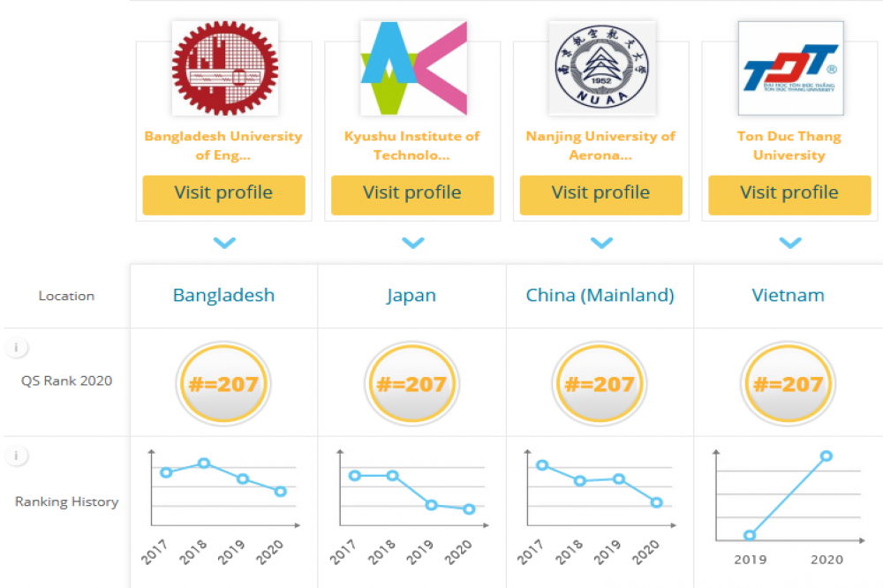Click the 2020 data point on Vietnam chart

826,456
